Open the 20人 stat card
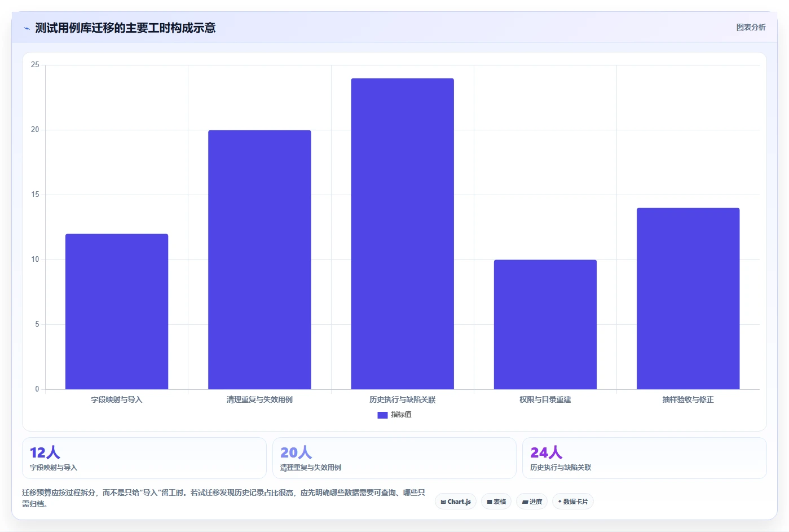 394,458
